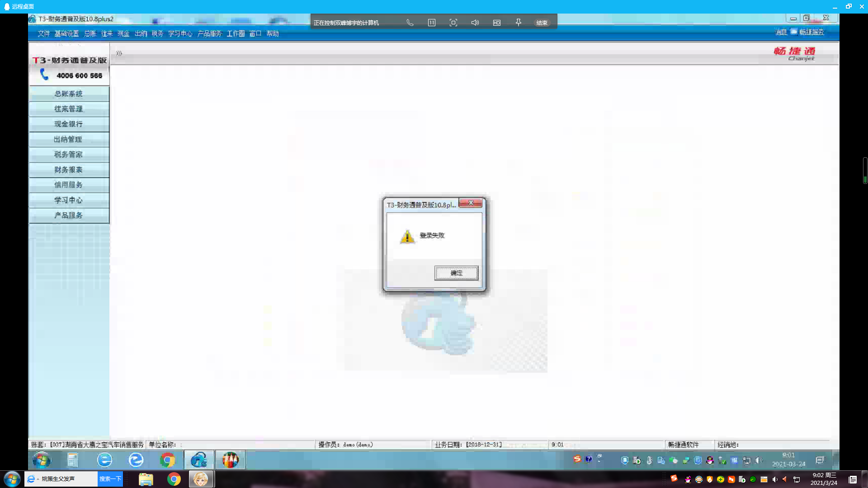Click the T3 application icon on remote taskbar

pyautogui.click(x=199, y=460)
